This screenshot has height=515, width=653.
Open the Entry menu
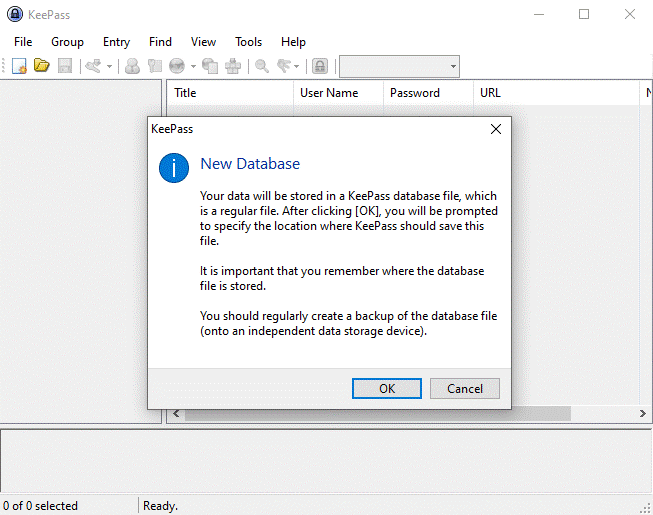(x=117, y=42)
